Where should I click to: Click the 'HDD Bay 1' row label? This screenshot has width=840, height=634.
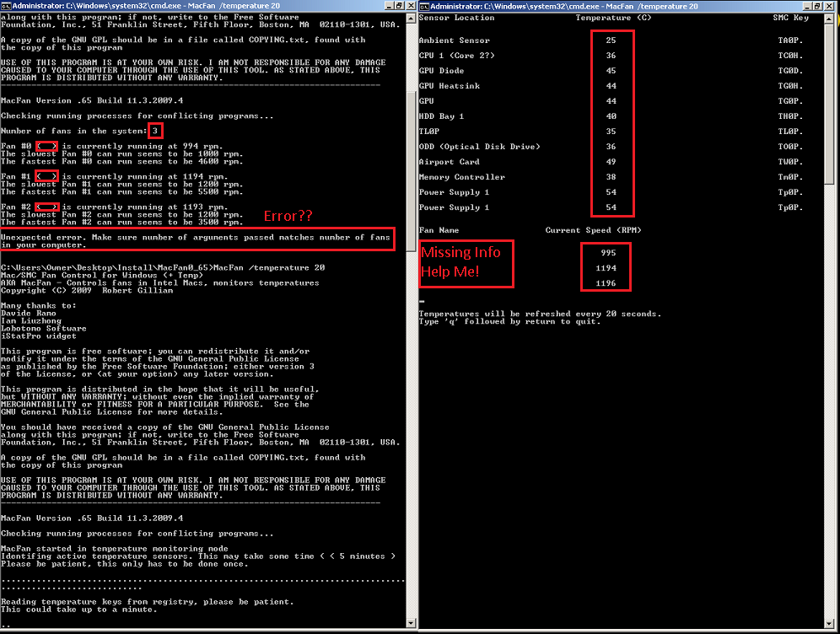[441, 116]
